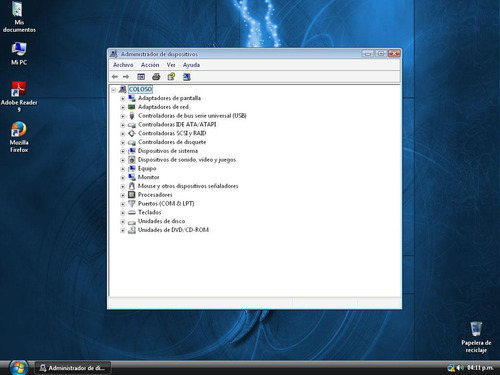Click Administrador de di... taskbar button
The height and width of the screenshot is (375, 500).
pos(73,368)
